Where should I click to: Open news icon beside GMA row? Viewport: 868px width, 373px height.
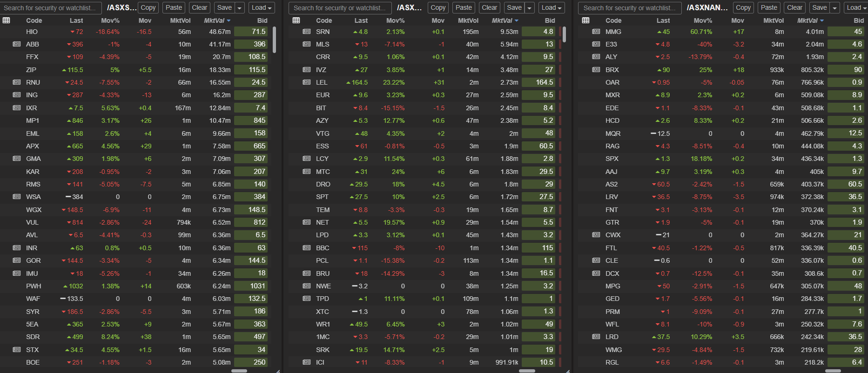click(17, 159)
